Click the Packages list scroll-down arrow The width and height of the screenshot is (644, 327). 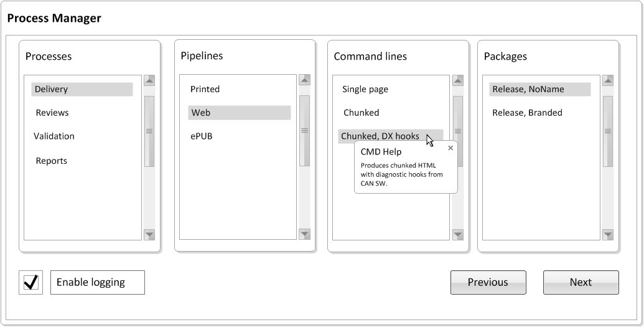[x=608, y=235]
